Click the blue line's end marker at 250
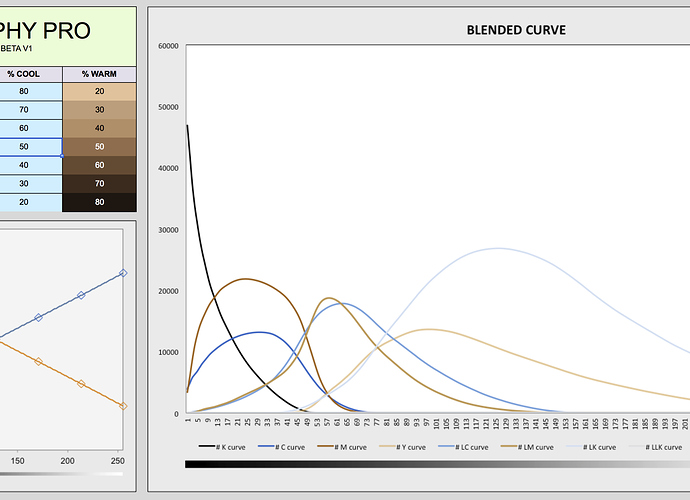 click(123, 273)
